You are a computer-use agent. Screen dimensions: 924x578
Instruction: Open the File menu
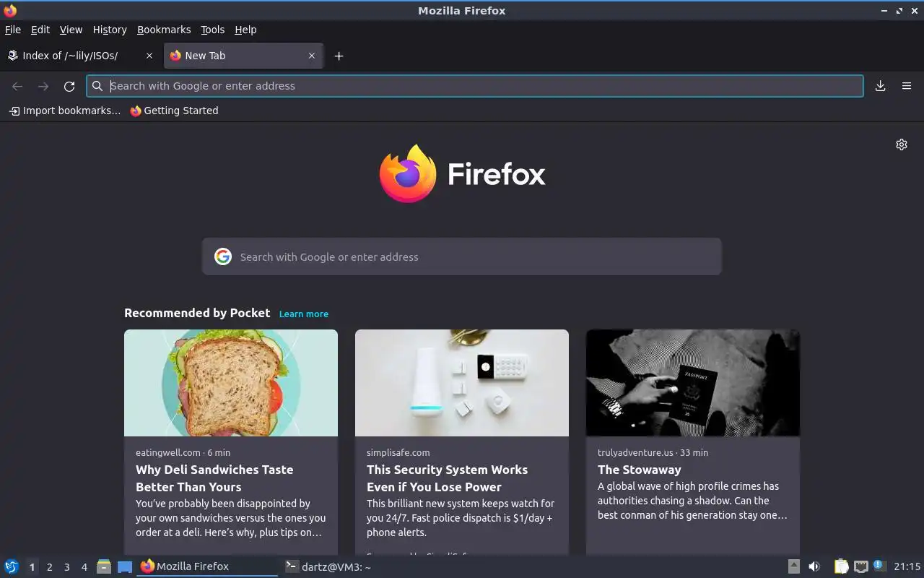coord(13,30)
